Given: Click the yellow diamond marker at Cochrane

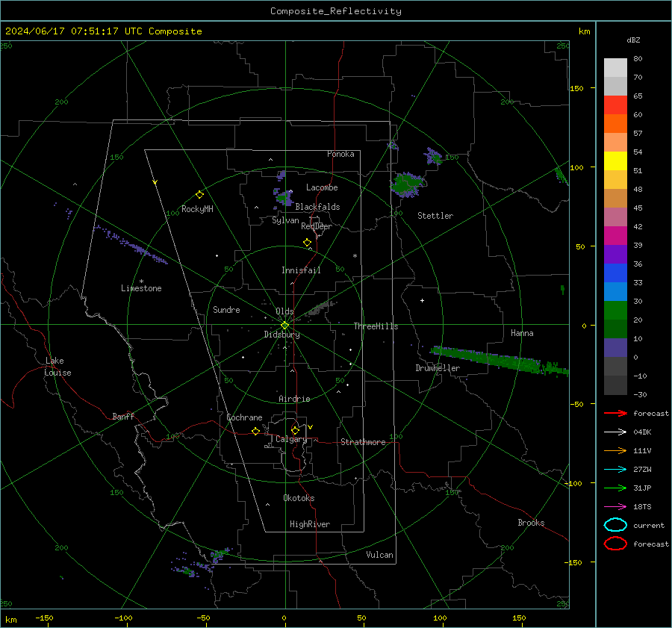Looking at the screenshot, I should click(255, 431).
